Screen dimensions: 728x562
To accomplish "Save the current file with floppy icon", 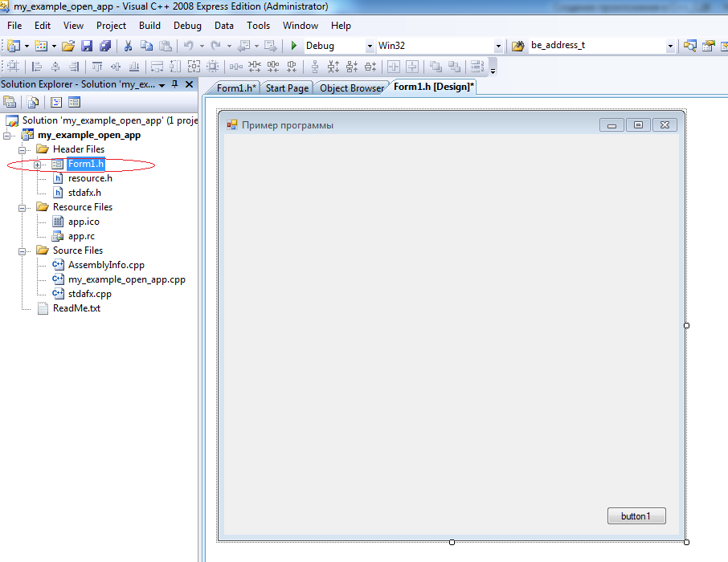I will [x=87, y=46].
